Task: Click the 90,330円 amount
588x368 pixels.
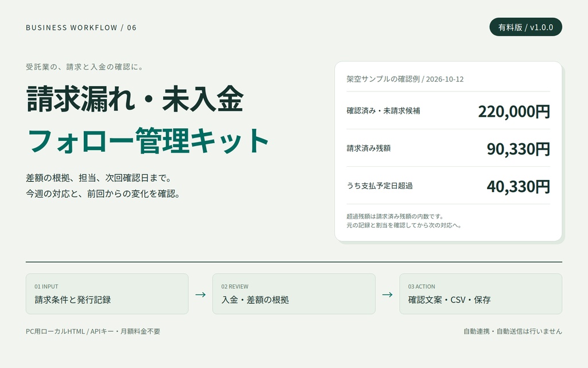Action: point(519,149)
